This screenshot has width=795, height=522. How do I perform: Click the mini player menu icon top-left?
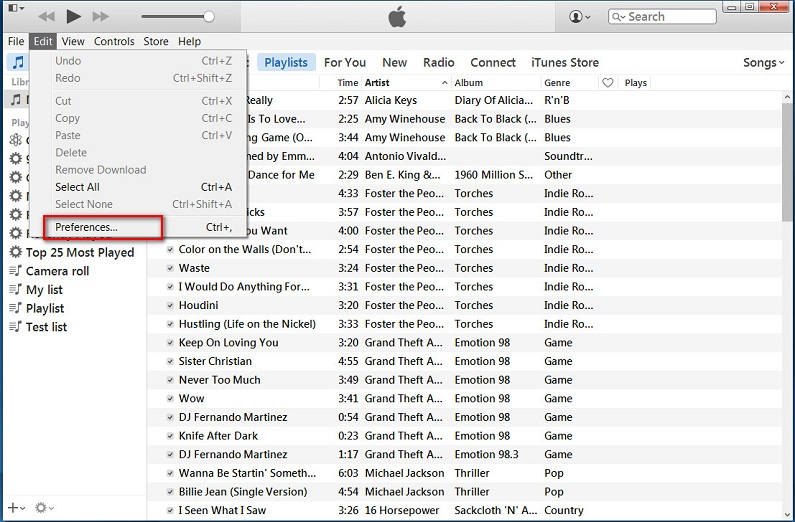16,8
